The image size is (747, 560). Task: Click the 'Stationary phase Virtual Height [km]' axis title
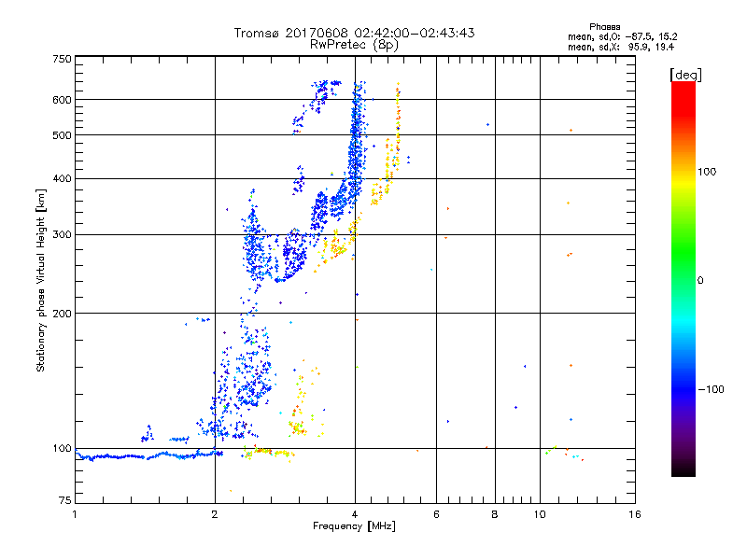click(41, 281)
